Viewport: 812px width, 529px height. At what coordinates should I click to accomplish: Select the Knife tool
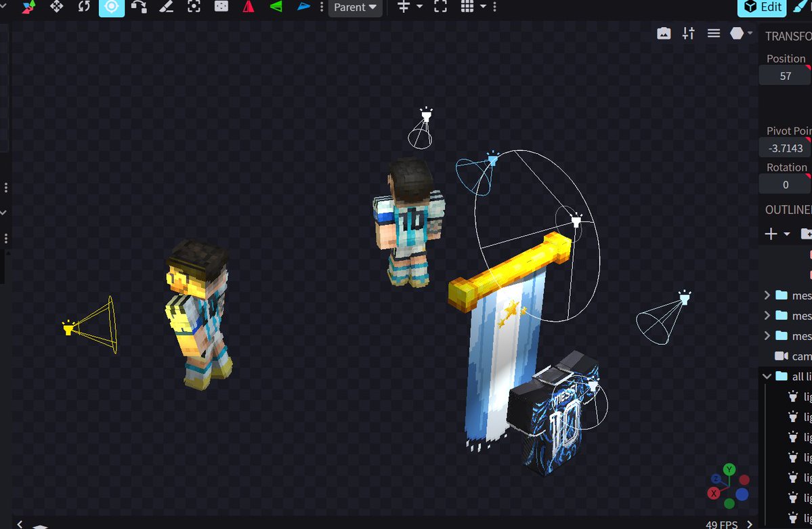[166, 7]
